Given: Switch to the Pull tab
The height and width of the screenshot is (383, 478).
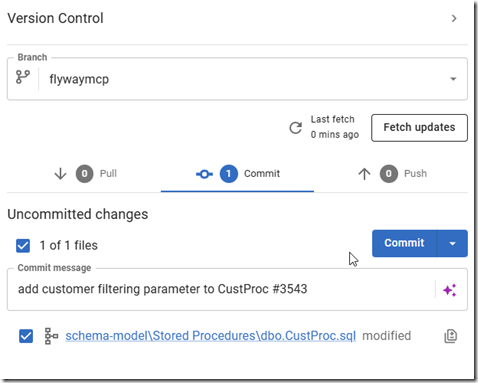Looking at the screenshot, I should click(85, 174).
